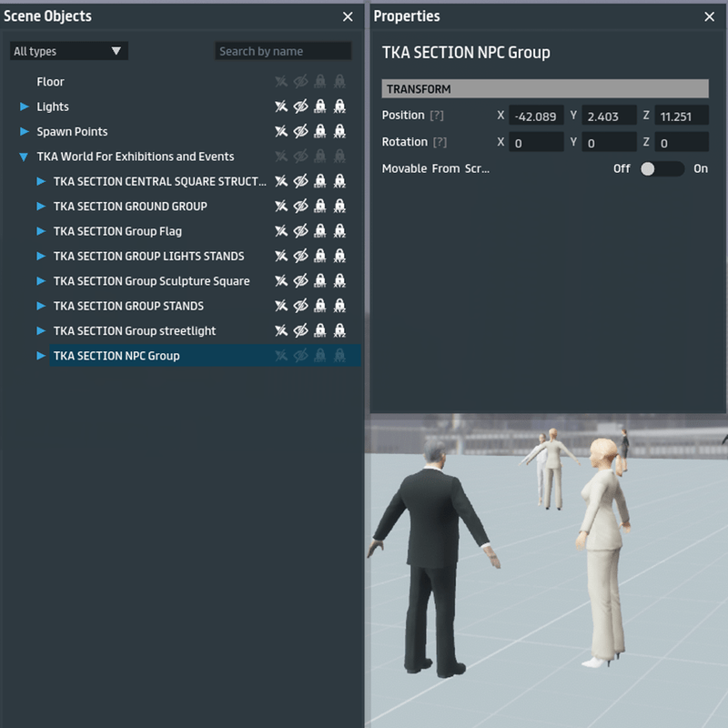
Task: Collapse TKA World For Exhibitions and Events
Action: tap(25, 157)
